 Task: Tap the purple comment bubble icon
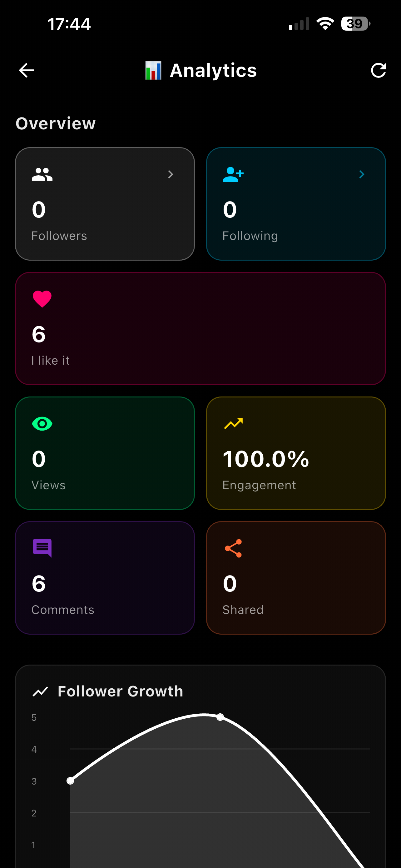coord(42,548)
